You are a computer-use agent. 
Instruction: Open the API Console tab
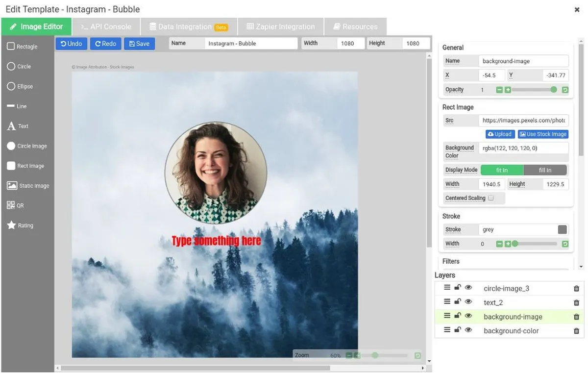click(x=106, y=26)
